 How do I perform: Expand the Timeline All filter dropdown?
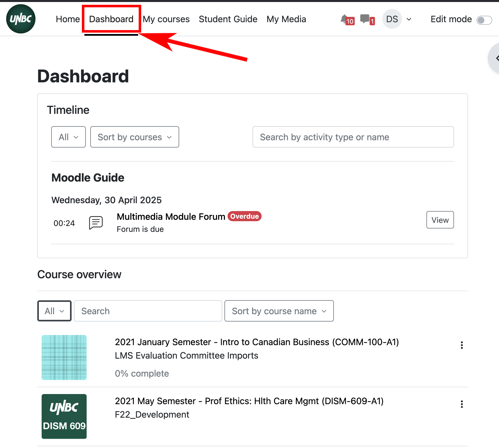68,137
